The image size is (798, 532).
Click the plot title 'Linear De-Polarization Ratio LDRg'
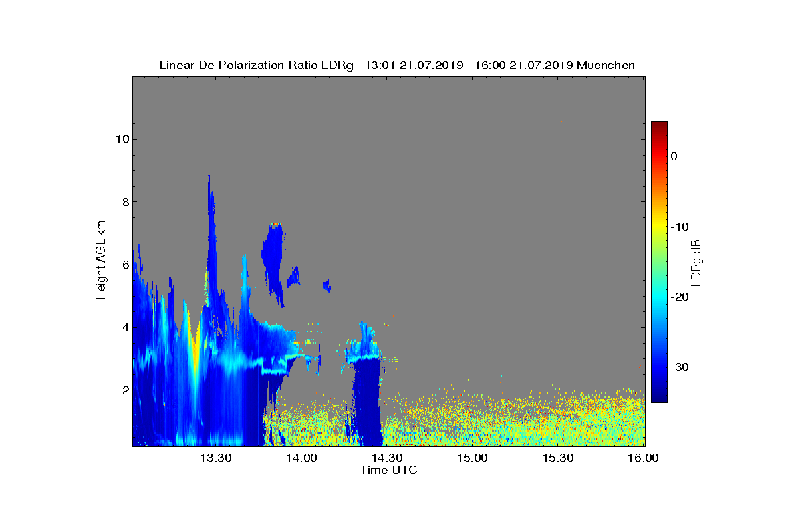257,65
